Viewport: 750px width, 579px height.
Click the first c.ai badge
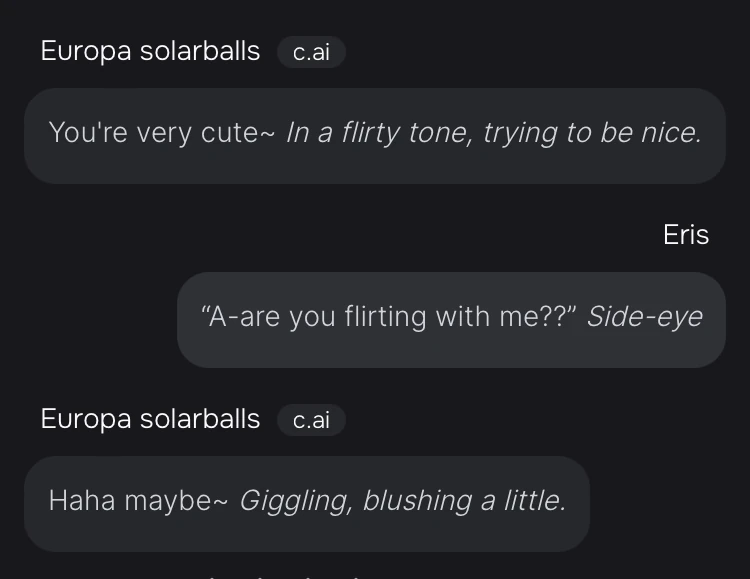(311, 53)
